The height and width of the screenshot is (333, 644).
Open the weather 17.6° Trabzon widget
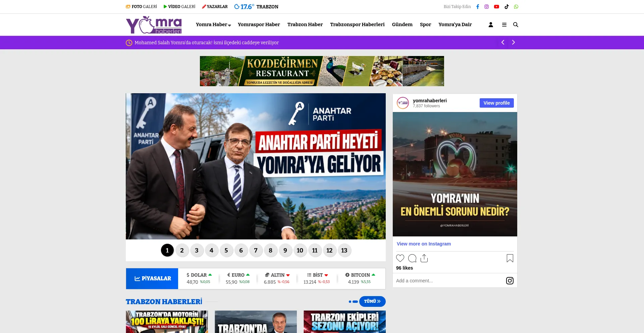pyautogui.click(x=256, y=7)
